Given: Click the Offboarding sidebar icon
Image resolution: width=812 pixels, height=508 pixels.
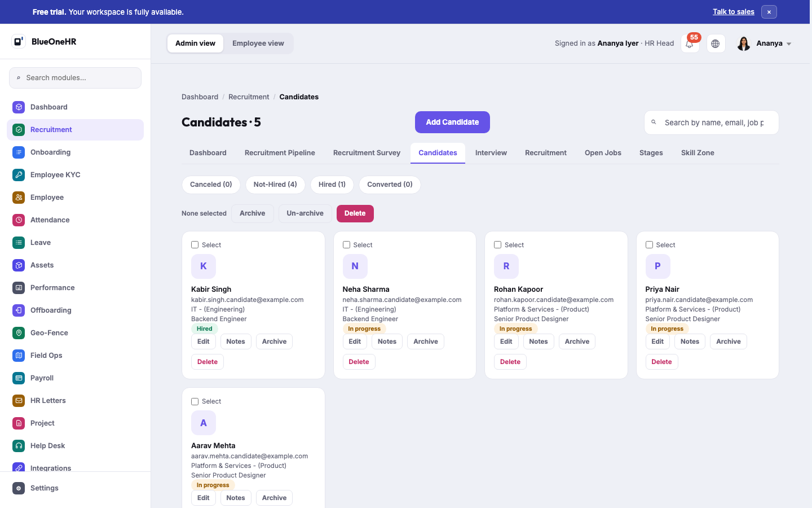Looking at the screenshot, I should tap(19, 310).
